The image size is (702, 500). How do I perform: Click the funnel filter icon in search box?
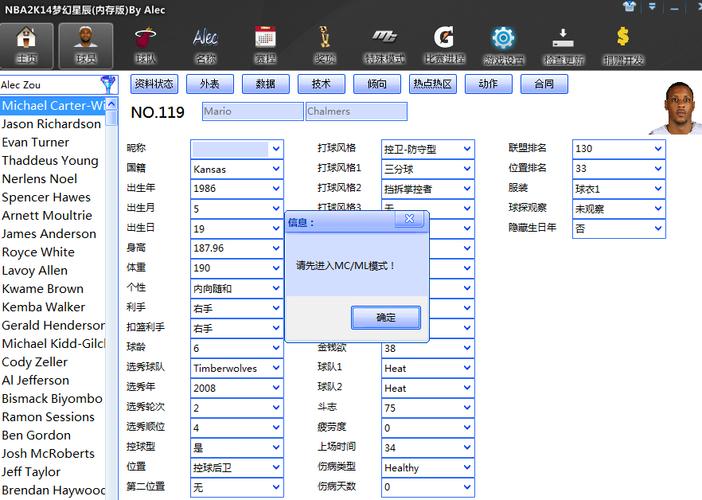[108, 84]
